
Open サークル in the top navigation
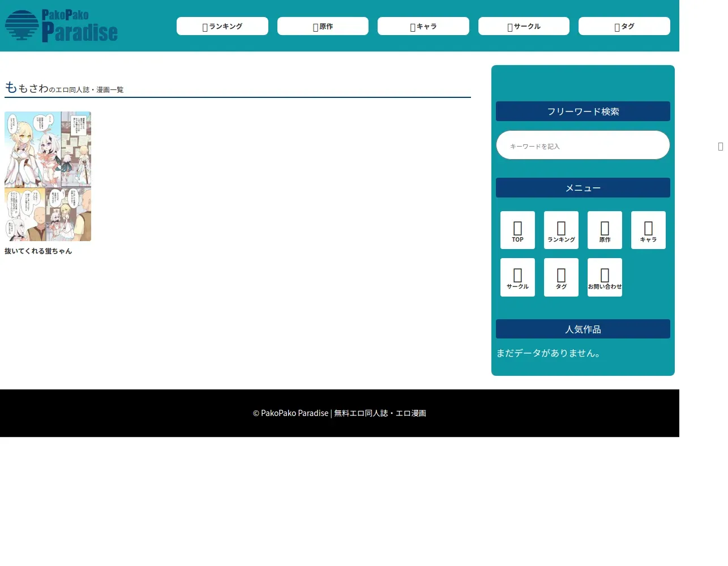coord(524,26)
